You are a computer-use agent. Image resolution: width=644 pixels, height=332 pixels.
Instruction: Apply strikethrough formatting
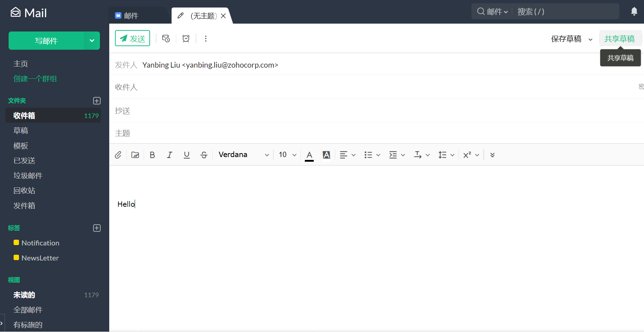pyautogui.click(x=203, y=155)
